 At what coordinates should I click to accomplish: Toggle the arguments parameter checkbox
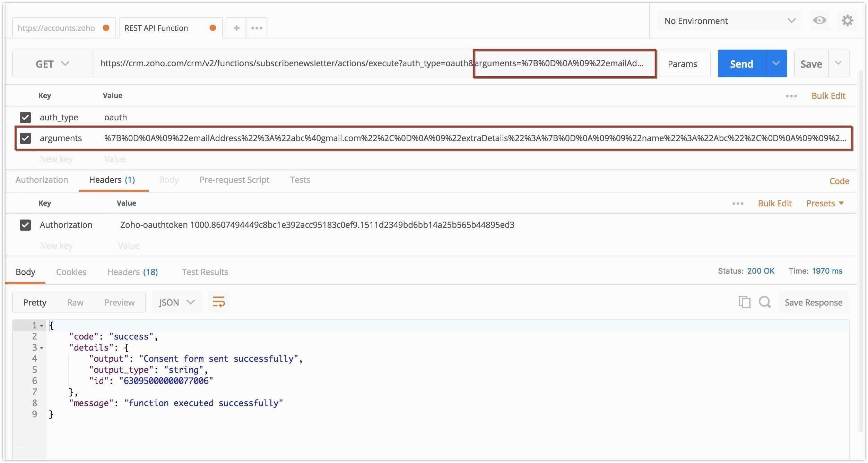point(25,137)
